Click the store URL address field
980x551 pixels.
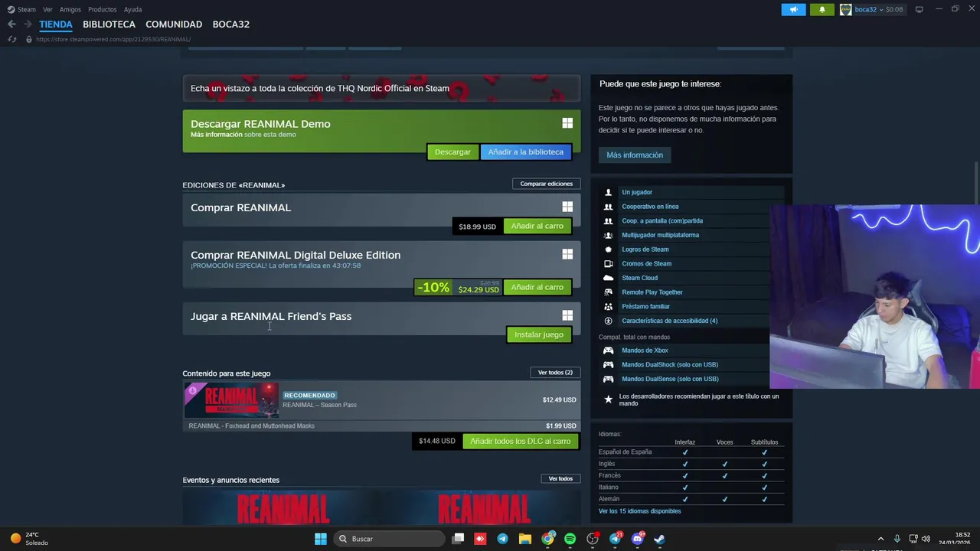(113, 39)
